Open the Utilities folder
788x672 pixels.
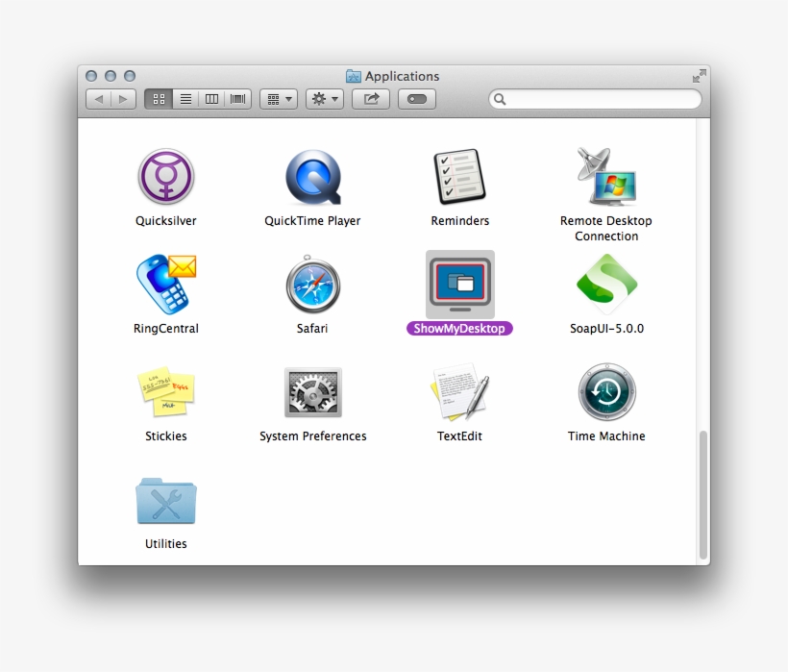point(165,500)
